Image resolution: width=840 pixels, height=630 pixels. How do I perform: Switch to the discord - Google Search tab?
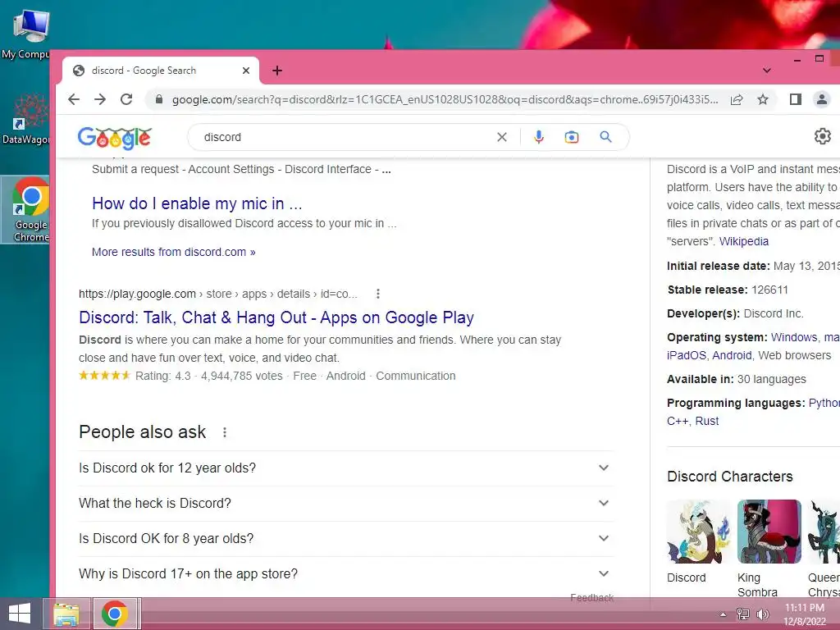coord(161,71)
